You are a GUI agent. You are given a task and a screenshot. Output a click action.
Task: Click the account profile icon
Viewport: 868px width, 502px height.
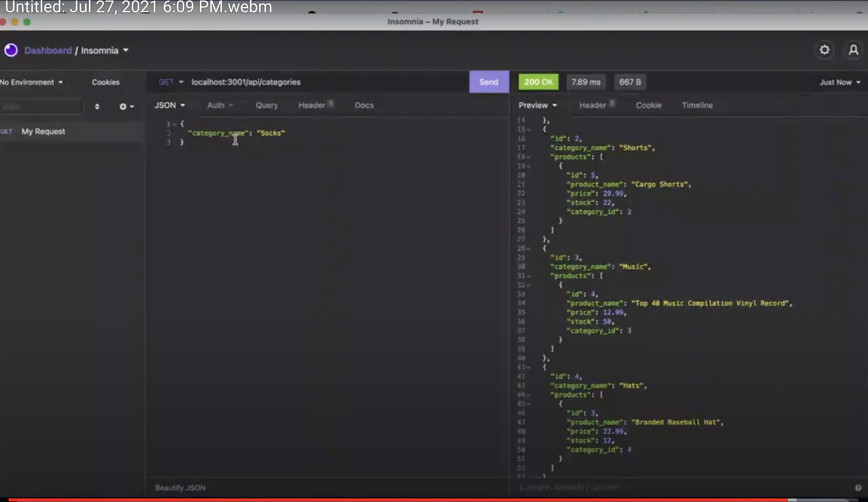[853, 50]
